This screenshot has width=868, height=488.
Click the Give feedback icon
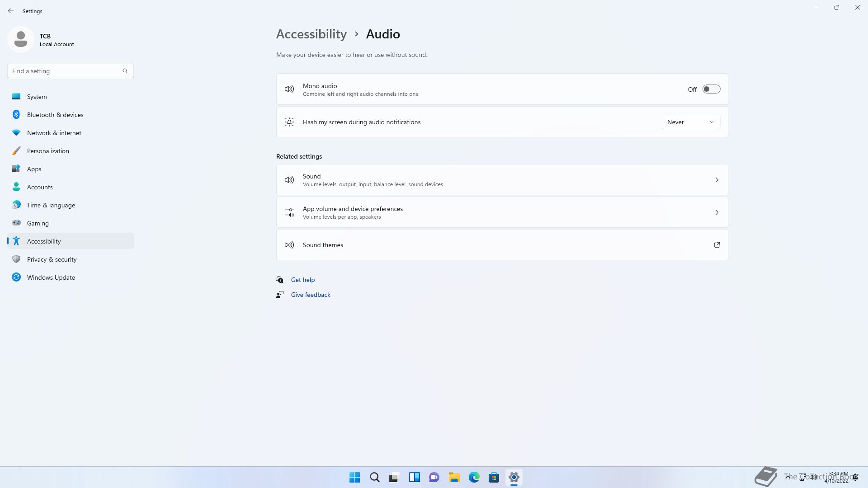point(280,295)
